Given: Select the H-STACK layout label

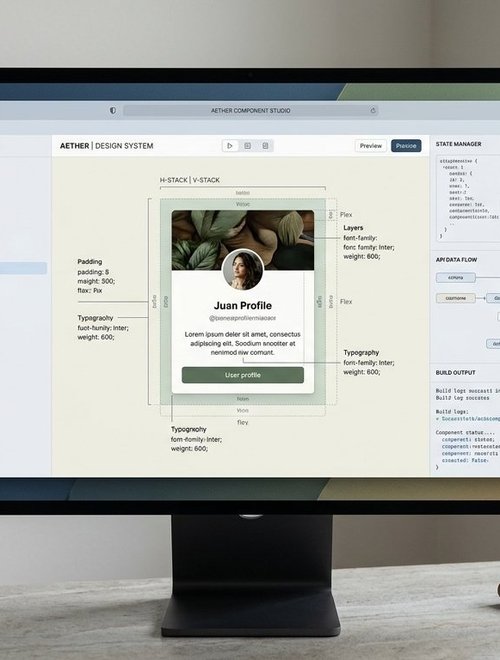Looking at the screenshot, I should (x=173, y=180).
